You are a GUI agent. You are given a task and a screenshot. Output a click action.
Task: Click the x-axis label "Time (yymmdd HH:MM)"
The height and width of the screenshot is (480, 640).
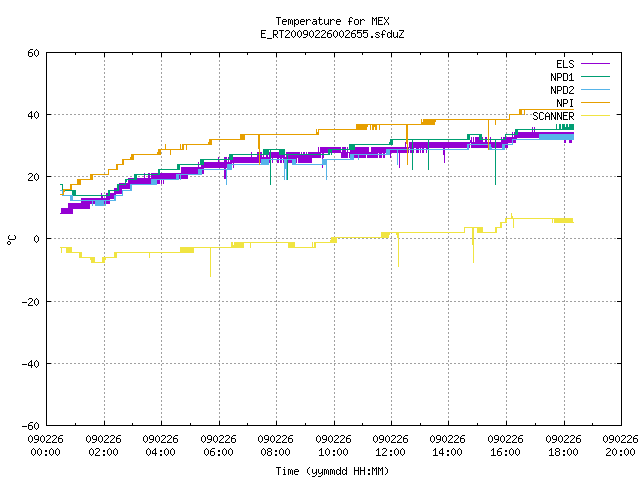[x=332, y=471]
